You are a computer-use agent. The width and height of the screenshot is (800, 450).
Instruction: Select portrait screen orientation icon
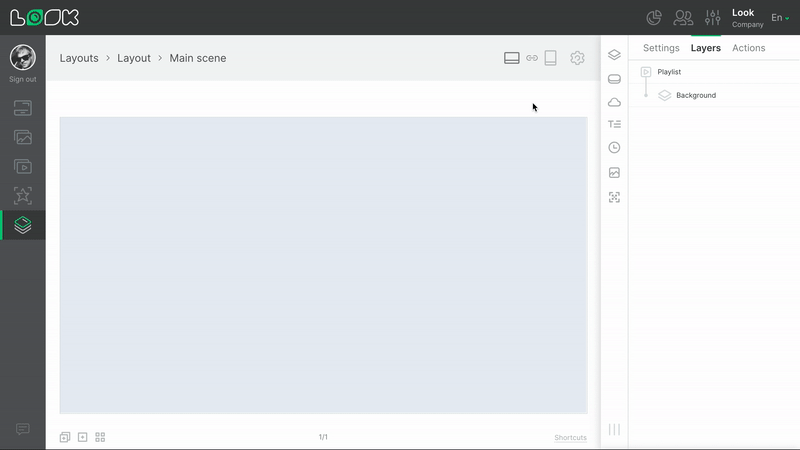click(551, 58)
